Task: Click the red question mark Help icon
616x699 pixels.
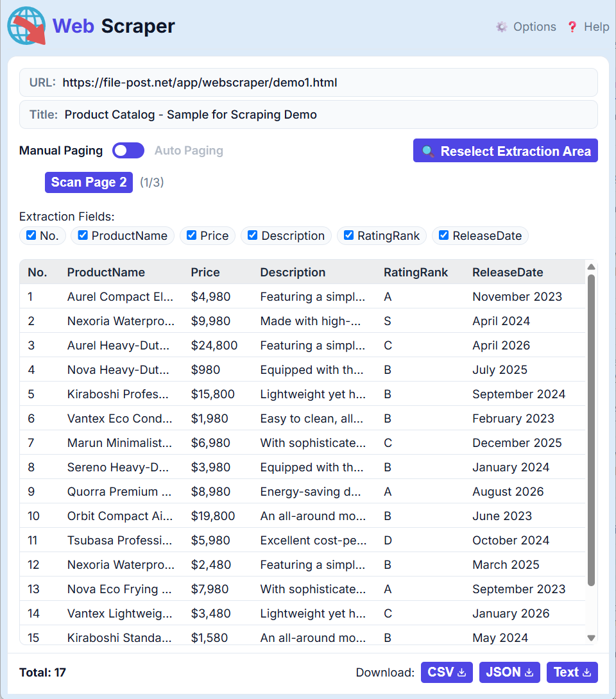Action: pos(572,27)
